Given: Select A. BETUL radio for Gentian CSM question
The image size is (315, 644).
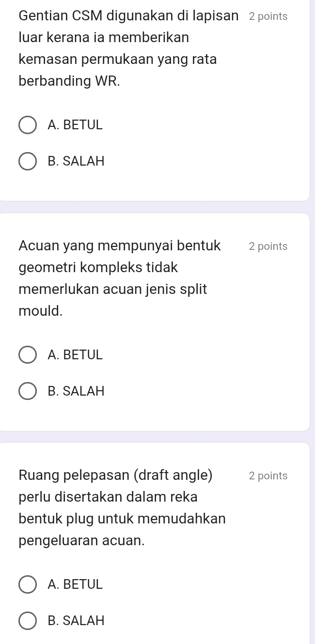Looking at the screenshot, I should [27, 125].
